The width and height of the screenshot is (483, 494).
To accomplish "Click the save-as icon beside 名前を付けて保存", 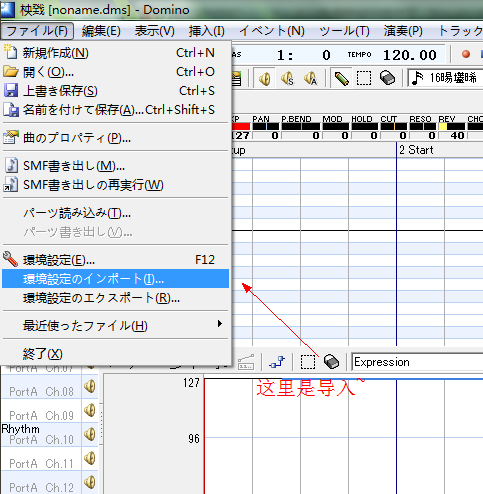I will 11,109.
